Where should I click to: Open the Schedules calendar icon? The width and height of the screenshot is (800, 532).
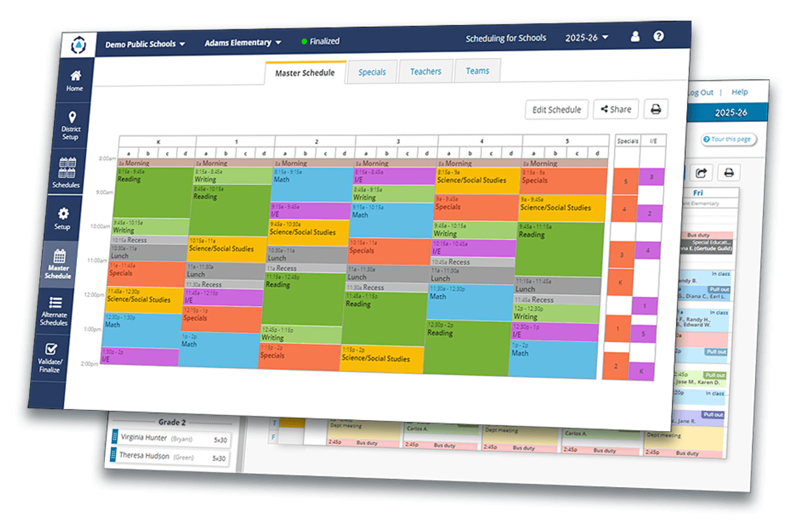[66, 168]
